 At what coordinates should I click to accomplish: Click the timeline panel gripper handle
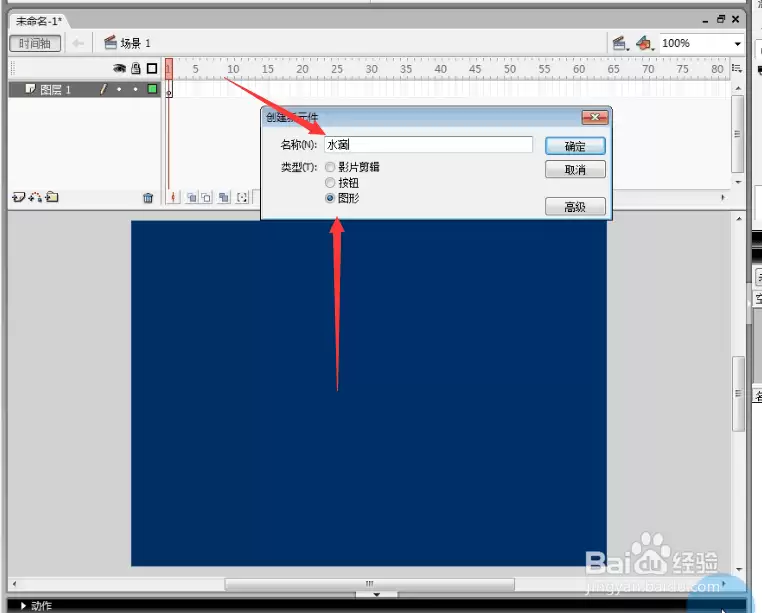pyautogui.click(x=13, y=68)
